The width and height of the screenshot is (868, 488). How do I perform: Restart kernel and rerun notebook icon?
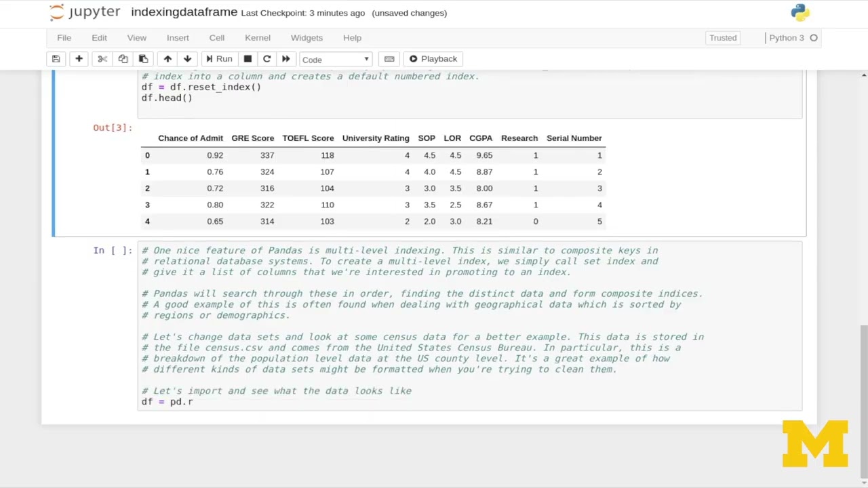[285, 59]
